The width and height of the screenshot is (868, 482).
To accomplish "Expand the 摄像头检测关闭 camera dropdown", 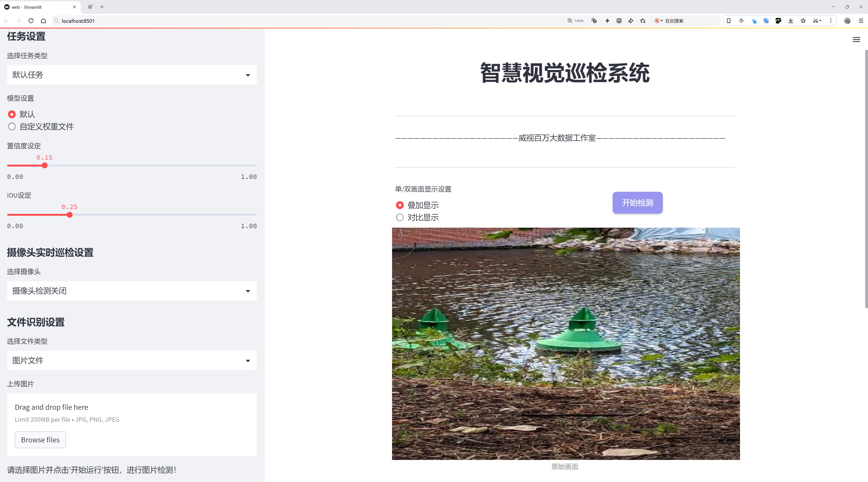I will tap(132, 291).
